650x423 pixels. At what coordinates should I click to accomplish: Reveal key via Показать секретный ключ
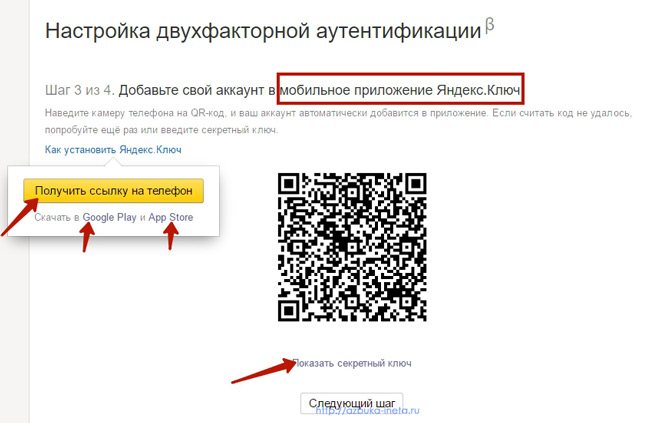pos(352,363)
